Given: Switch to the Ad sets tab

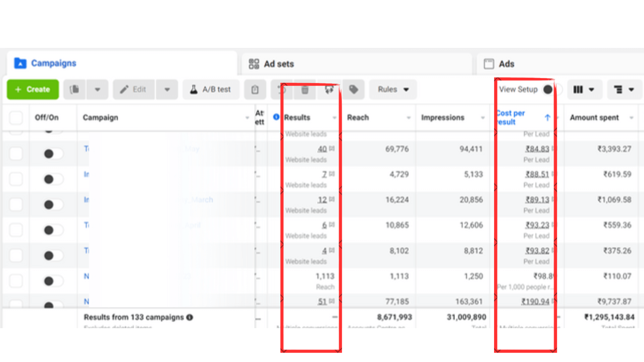Looking at the screenshot, I should [x=278, y=64].
